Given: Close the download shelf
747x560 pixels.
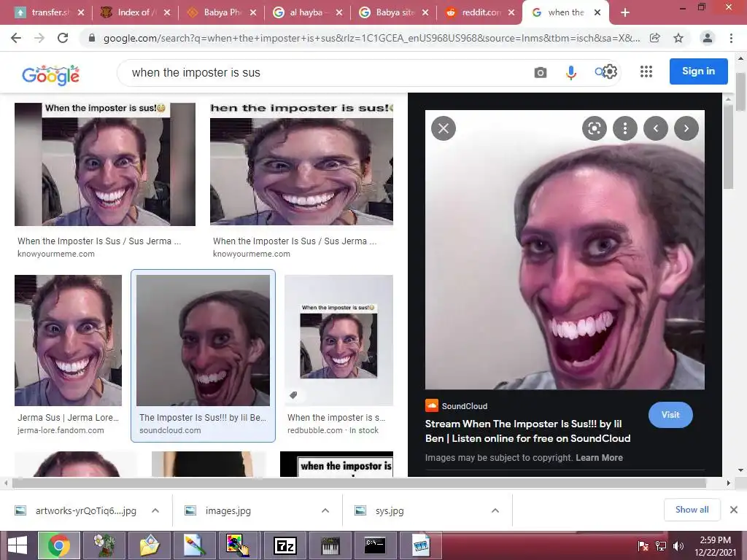Looking at the screenshot, I should pyautogui.click(x=734, y=510).
